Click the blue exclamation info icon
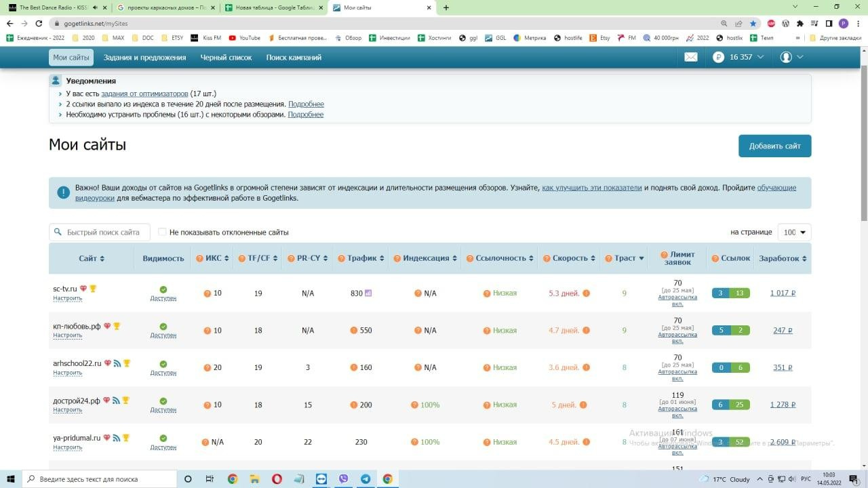Screen dimensions: 868x488 click(x=63, y=192)
